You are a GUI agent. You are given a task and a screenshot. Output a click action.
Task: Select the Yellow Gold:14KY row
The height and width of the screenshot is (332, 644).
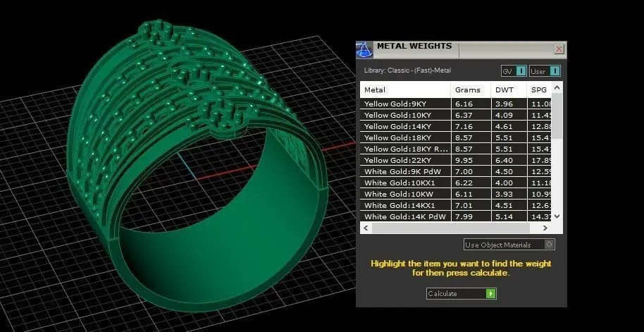pyautogui.click(x=456, y=126)
